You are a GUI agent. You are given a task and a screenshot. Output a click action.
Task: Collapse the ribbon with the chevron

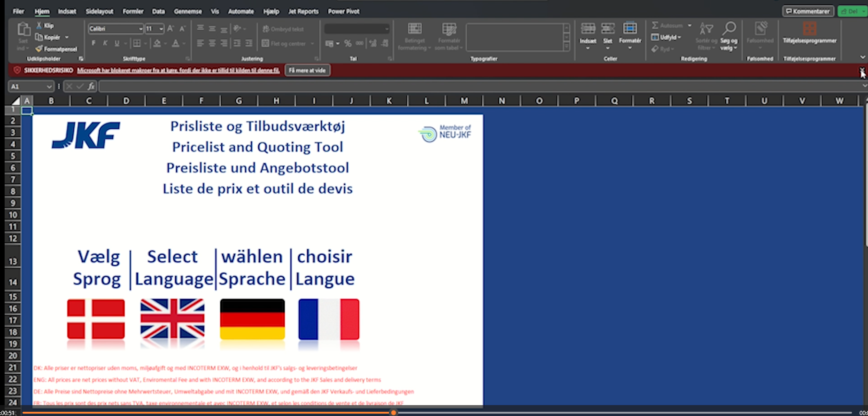(862, 57)
